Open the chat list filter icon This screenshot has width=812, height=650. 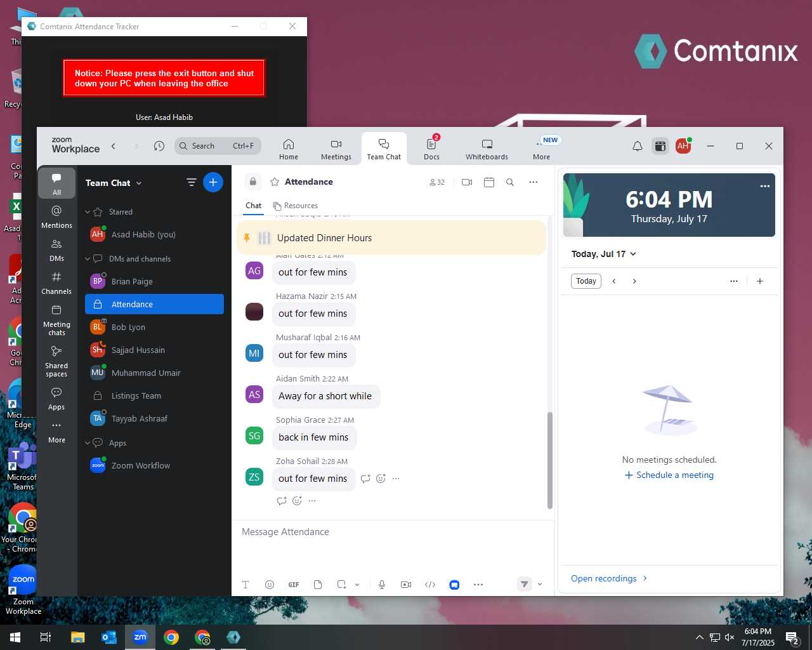coord(191,183)
